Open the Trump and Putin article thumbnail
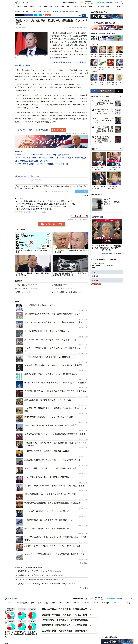Image resolution: width=138 pixels, height=644 pixels. coord(70,241)
